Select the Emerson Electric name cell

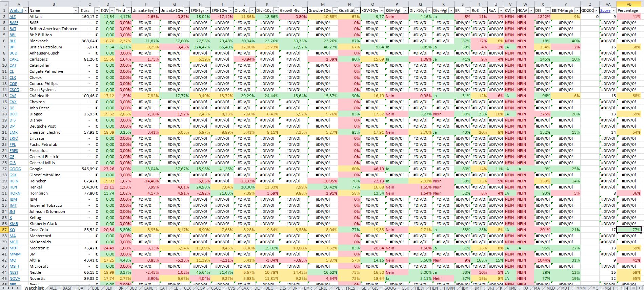pyautogui.click(x=54, y=132)
